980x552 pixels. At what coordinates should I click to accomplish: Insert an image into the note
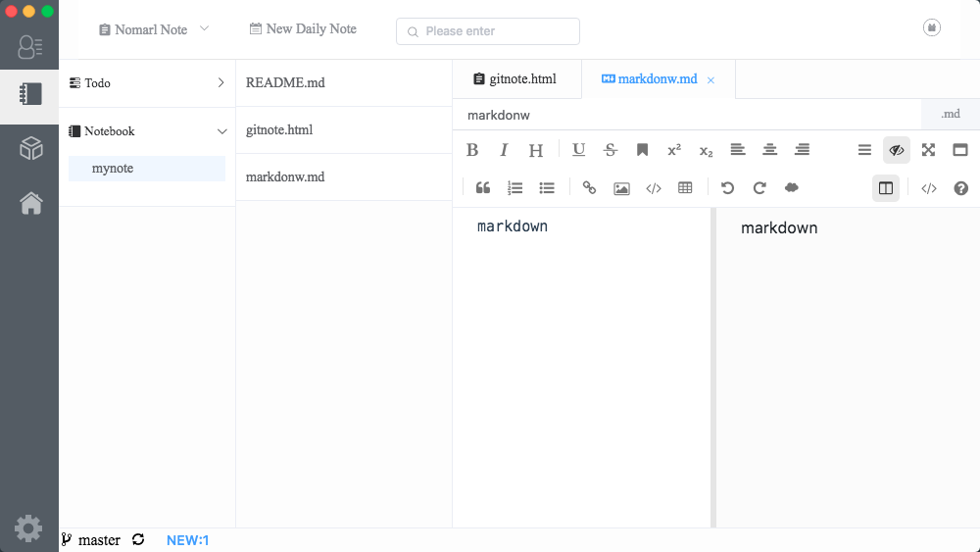pos(621,188)
